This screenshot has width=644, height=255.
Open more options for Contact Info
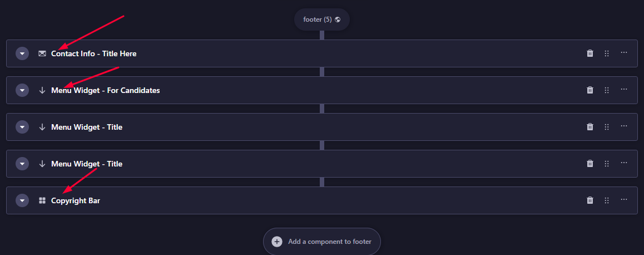point(624,53)
